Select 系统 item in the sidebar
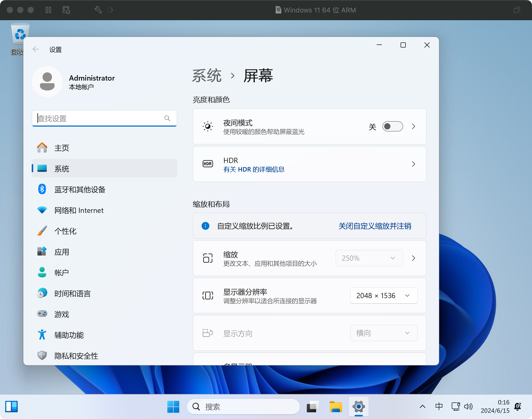This screenshot has width=532, height=419. click(104, 168)
